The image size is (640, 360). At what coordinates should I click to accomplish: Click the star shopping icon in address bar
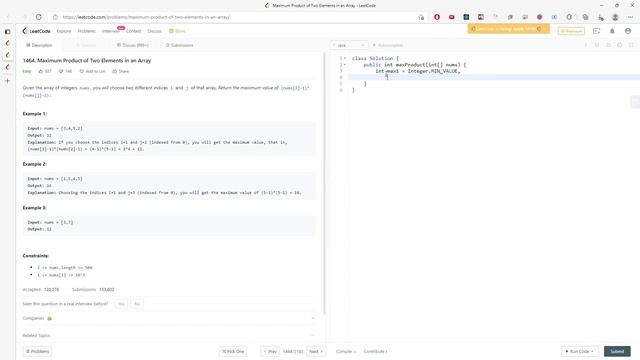pos(421,17)
